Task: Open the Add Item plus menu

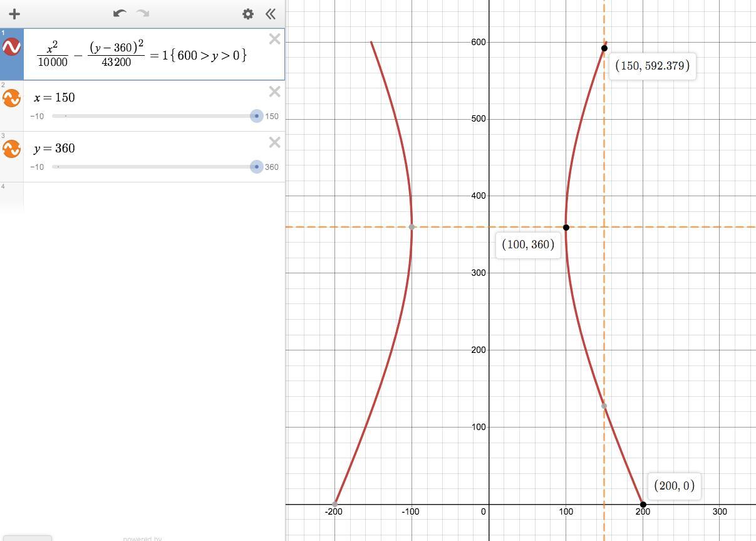Action: [14, 14]
